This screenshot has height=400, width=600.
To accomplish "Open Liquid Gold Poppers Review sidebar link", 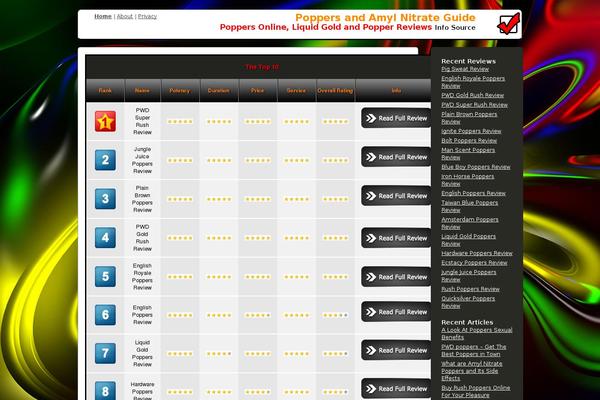I will pyautogui.click(x=468, y=240).
